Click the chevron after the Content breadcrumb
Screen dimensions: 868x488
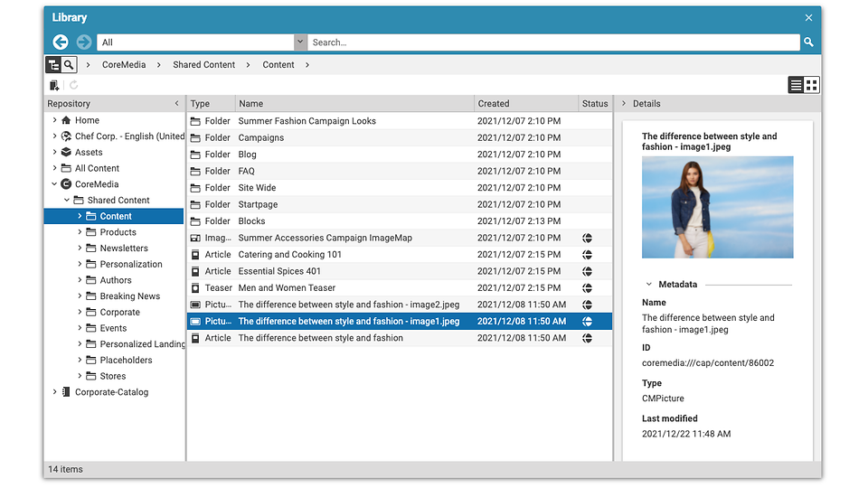307,65
